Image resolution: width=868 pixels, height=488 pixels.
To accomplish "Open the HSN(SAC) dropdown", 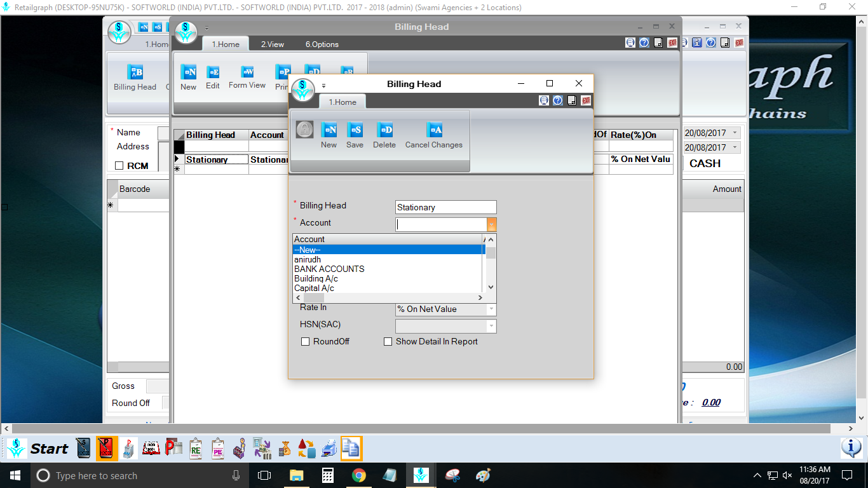I will 491,326.
